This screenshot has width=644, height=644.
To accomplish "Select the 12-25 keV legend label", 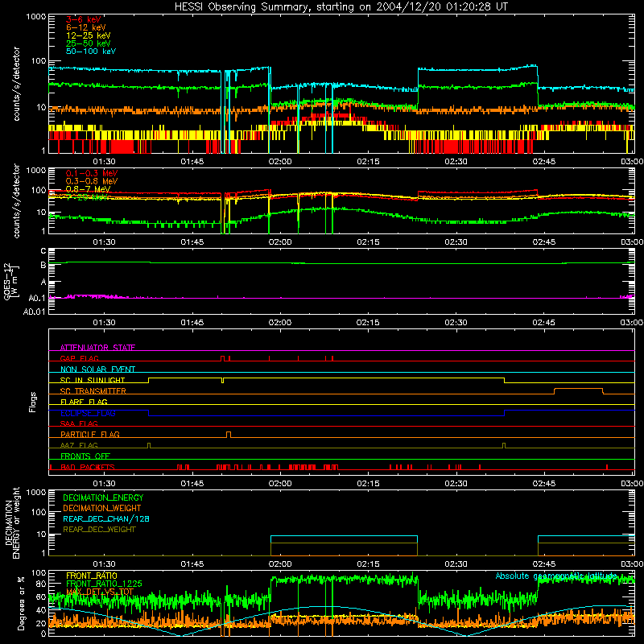I will pyautogui.click(x=89, y=35).
